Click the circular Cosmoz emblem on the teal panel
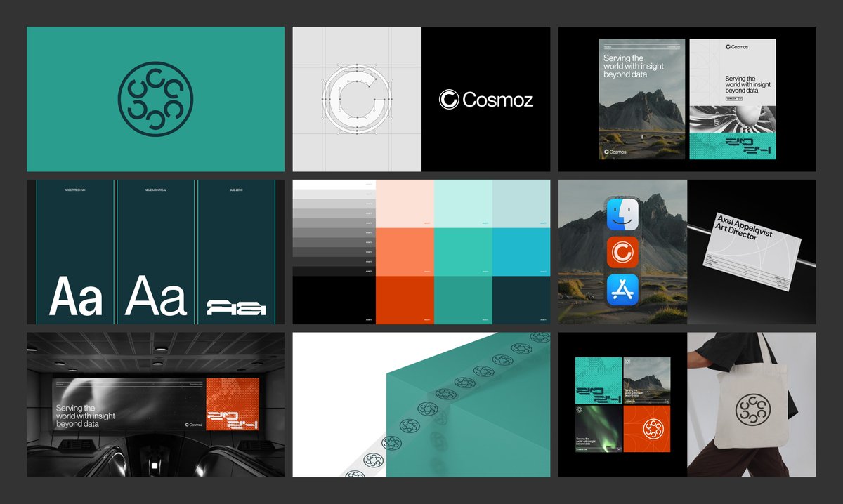The image size is (843, 504). 155,99
